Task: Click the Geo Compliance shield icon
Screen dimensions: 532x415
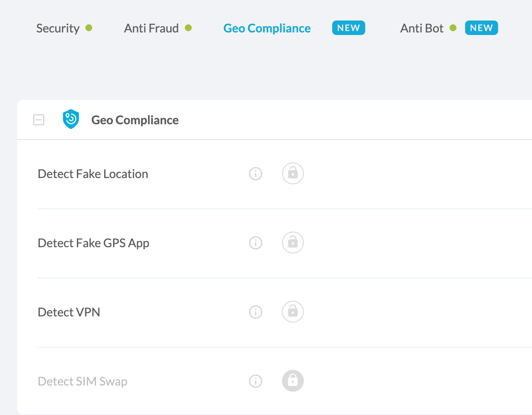Action: point(71,120)
